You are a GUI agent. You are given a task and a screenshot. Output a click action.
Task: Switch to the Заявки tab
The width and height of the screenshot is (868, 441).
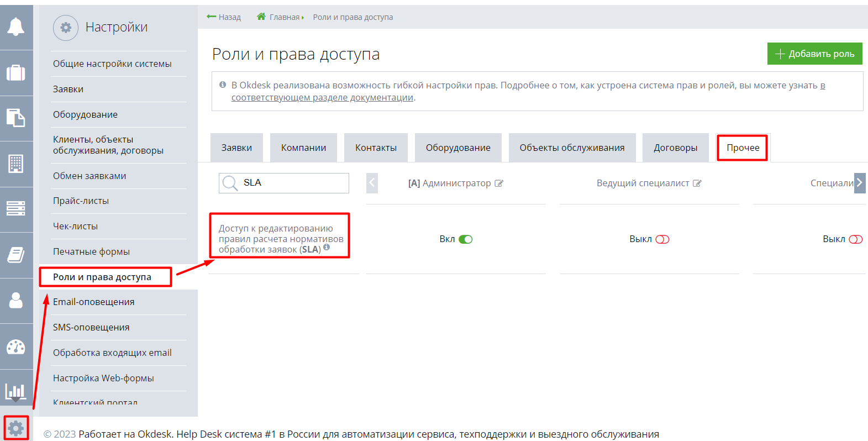click(236, 148)
